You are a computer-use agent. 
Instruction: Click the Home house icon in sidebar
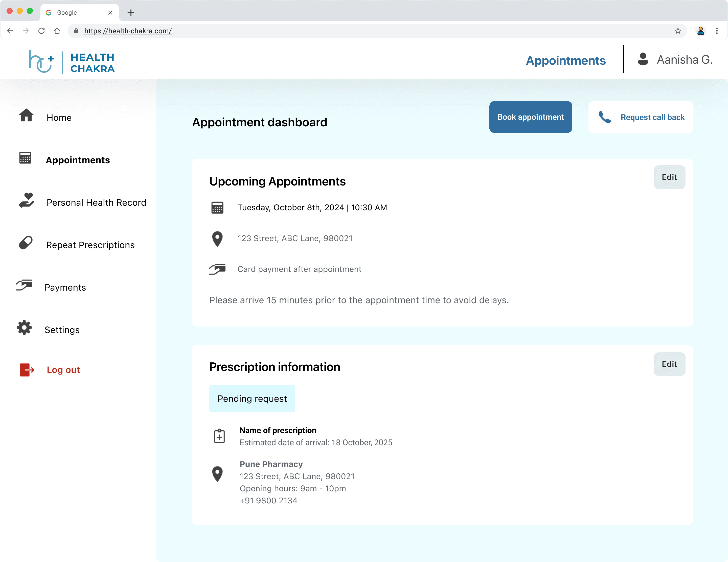pyautogui.click(x=26, y=115)
